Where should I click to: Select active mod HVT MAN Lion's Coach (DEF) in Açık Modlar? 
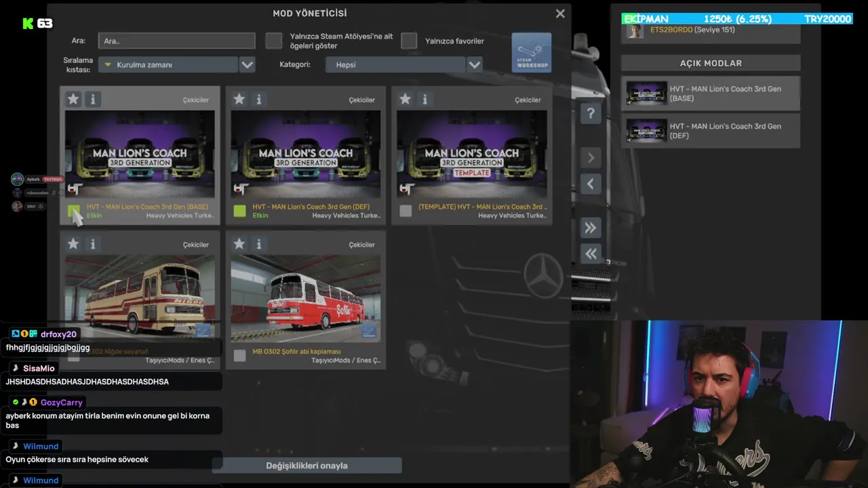coord(711,131)
